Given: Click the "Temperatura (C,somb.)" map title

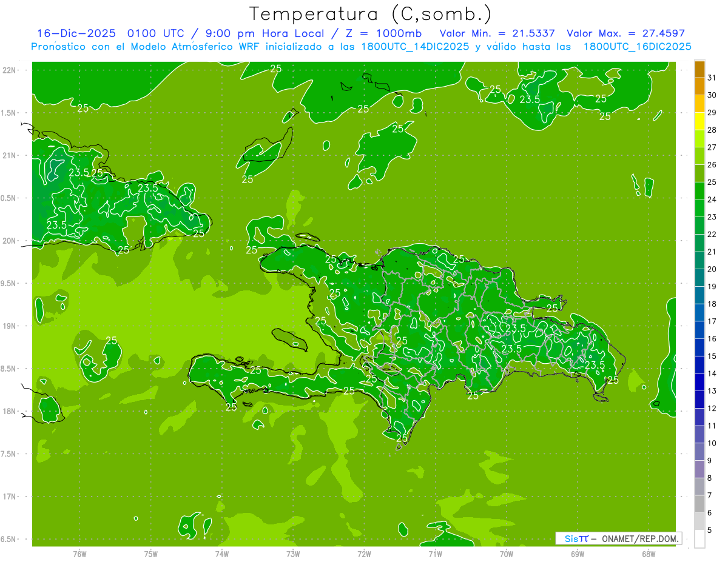Looking at the screenshot, I should (371, 14).
